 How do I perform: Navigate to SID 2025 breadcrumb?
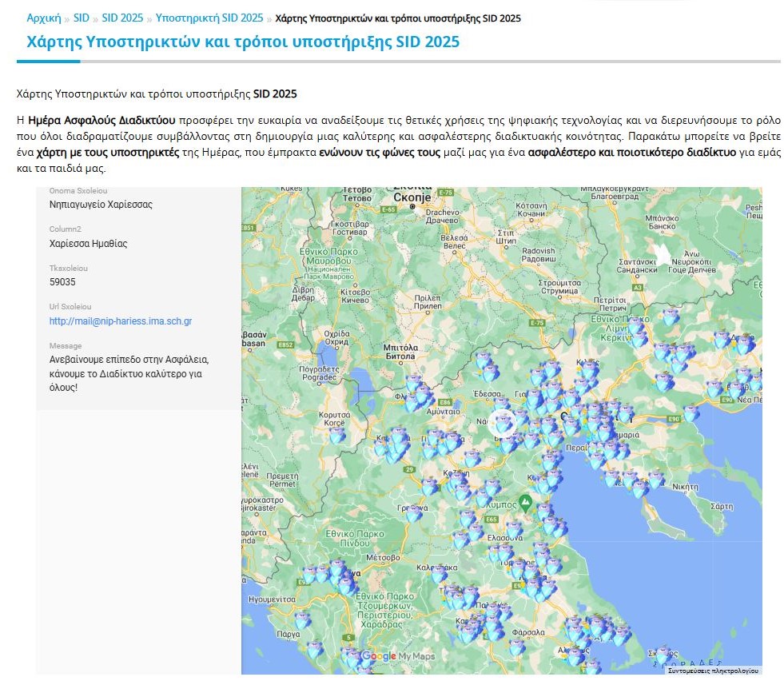click(x=122, y=18)
